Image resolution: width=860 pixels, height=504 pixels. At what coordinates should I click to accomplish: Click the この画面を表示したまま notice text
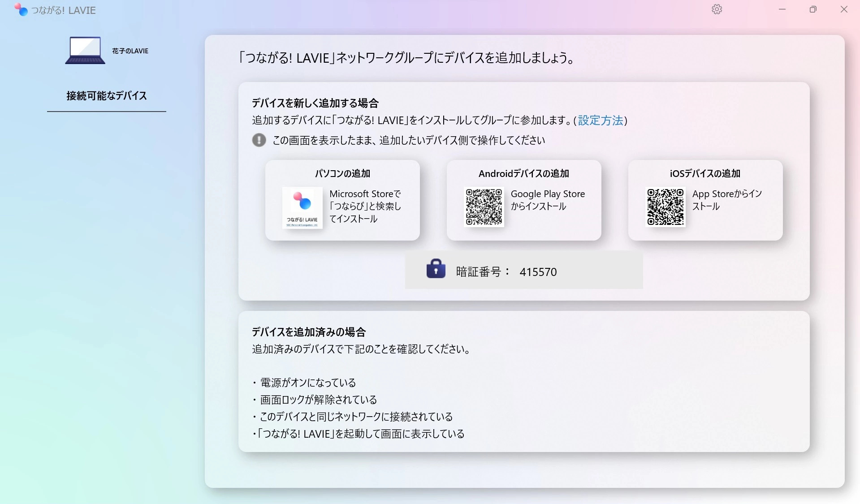[x=409, y=140]
